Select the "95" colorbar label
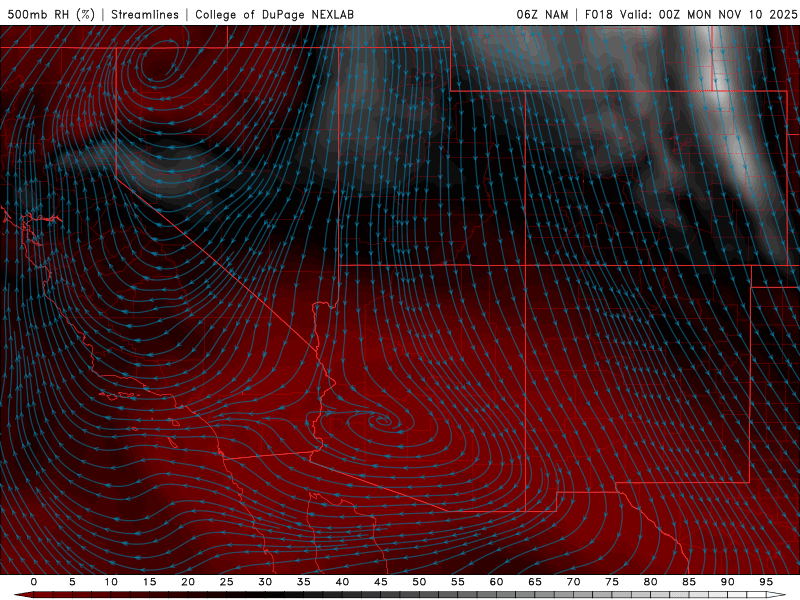This screenshot has width=800, height=600. coord(766,582)
